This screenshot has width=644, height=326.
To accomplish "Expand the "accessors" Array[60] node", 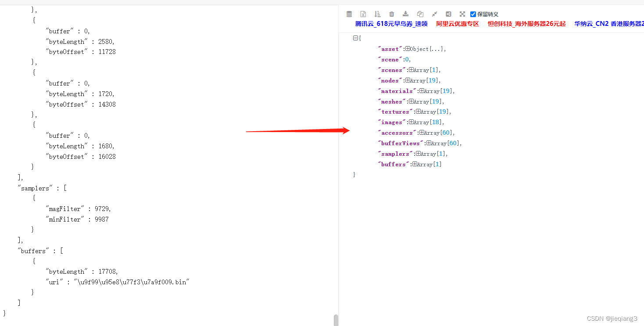I will coord(422,133).
